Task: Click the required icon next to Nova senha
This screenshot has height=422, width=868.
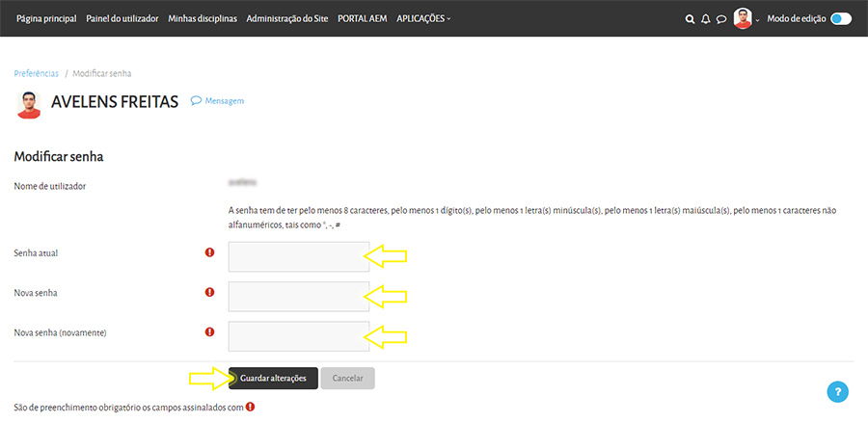Action: [x=209, y=292]
